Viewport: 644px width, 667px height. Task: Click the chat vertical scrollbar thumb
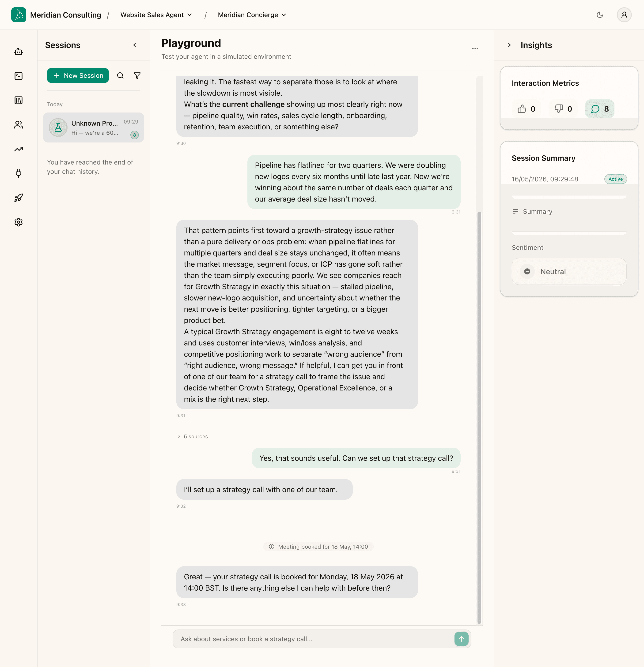pyautogui.click(x=479, y=418)
